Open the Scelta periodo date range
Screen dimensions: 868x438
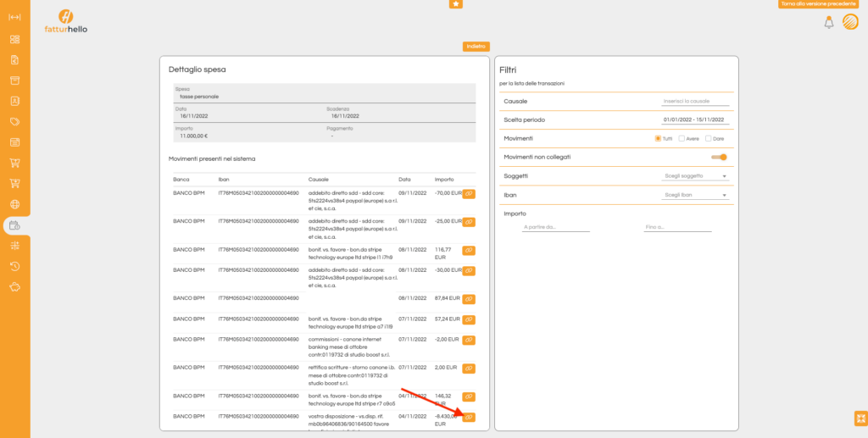[x=695, y=119]
